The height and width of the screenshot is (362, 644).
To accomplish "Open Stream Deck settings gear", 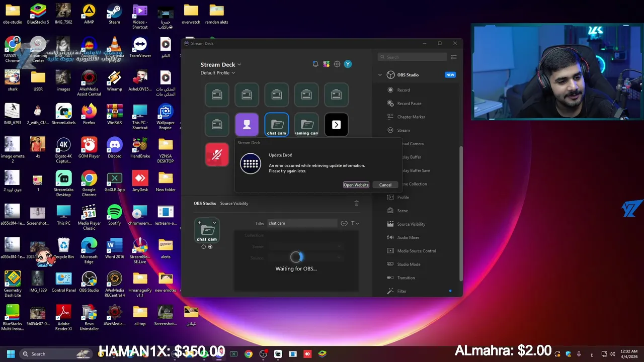I will [x=337, y=64].
